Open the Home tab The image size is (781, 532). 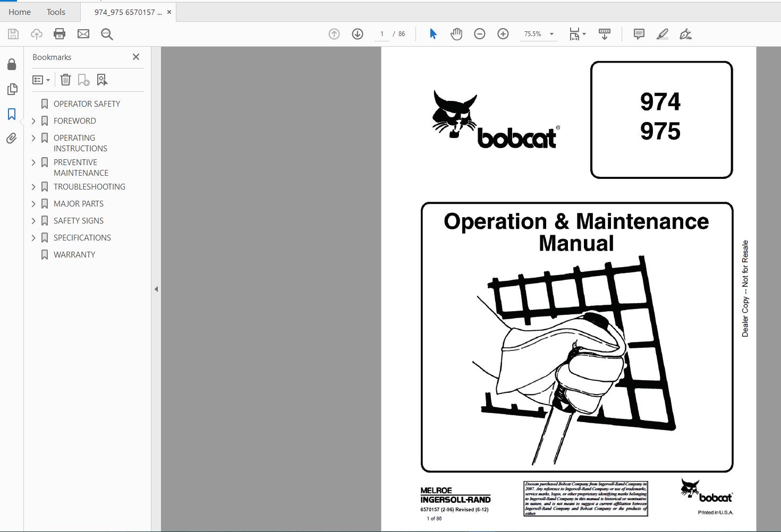[x=19, y=12]
